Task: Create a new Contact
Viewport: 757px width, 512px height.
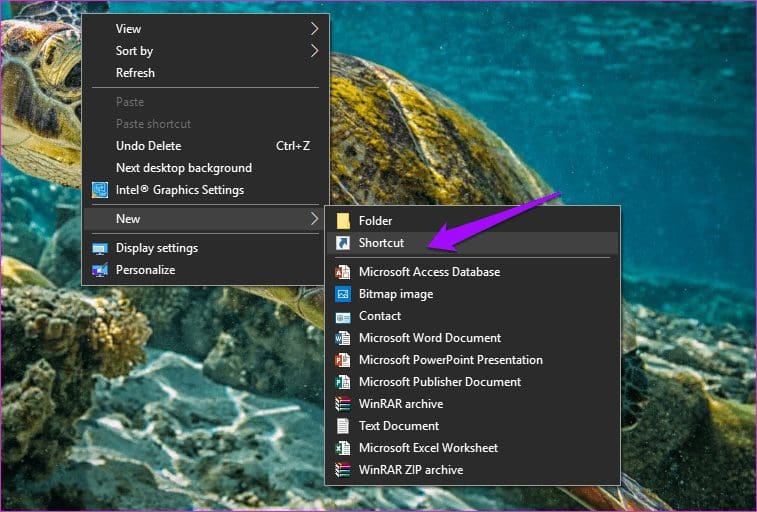Action: [473, 316]
